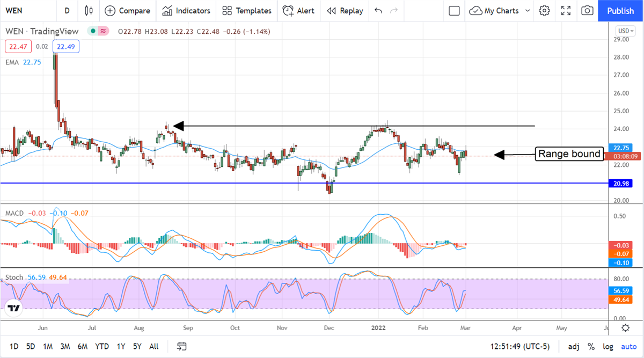This screenshot has height=358, width=644.
Task: Toggle adjusted data with adj
Action: coord(574,346)
